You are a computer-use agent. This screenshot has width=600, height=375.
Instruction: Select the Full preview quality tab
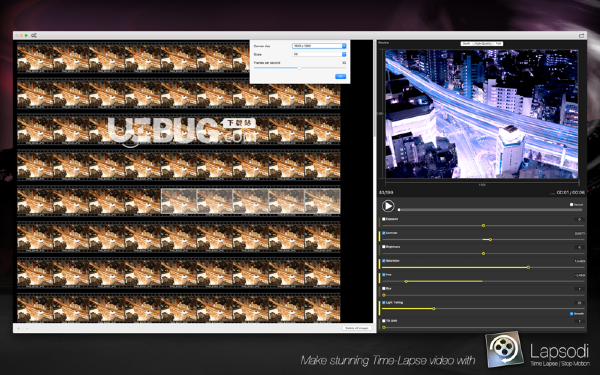[498, 44]
